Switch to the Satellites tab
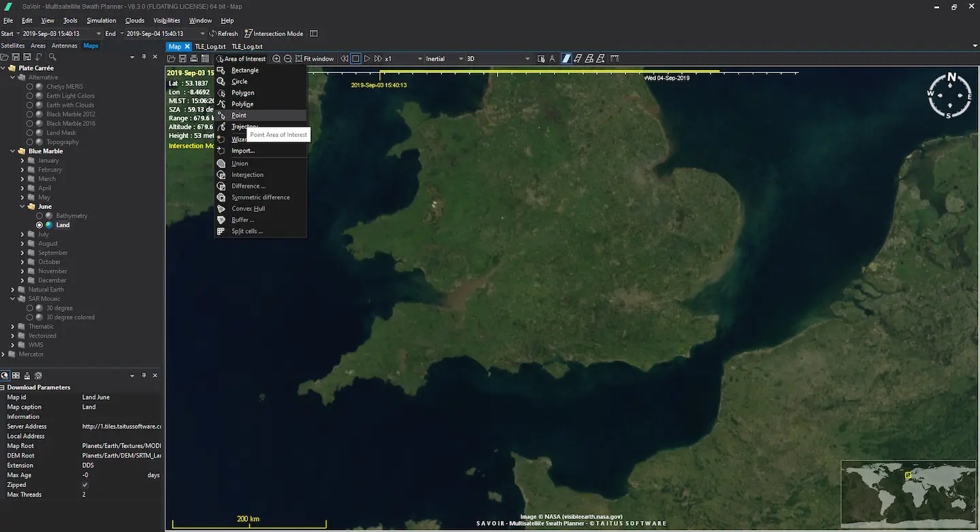 (x=13, y=46)
